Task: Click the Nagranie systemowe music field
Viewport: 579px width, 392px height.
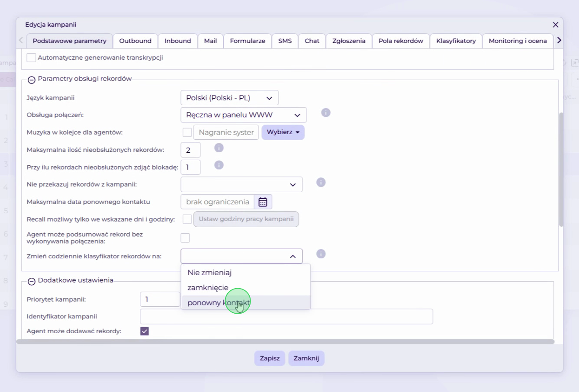Action: pyautogui.click(x=226, y=132)
